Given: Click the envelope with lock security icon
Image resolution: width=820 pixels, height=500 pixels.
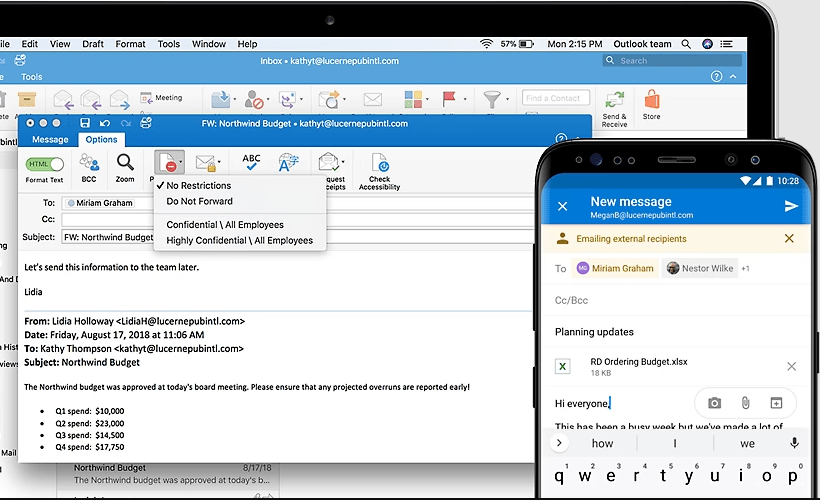Looking at the screenshot, I should (x=205, y=163).
